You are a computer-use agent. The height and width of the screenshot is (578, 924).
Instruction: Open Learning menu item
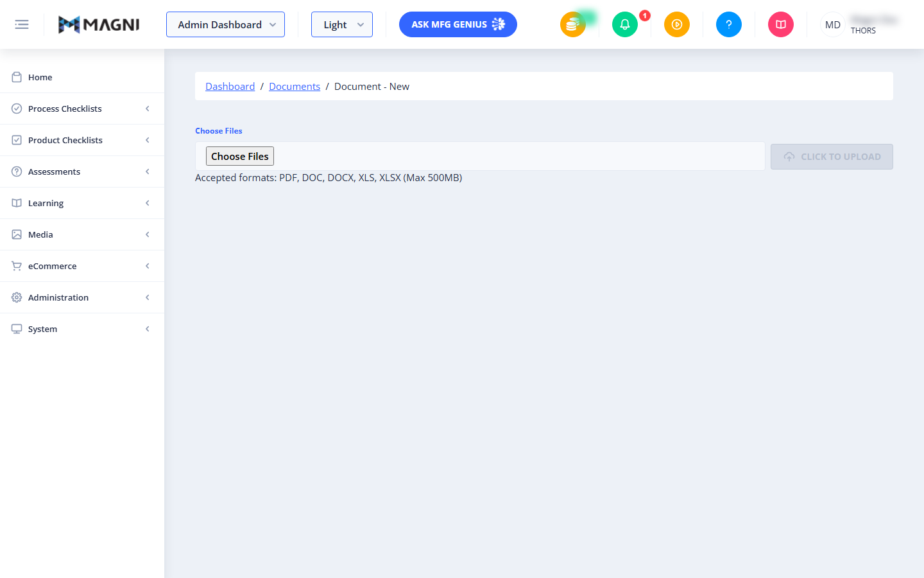pyautogui.click(x=82, y=203)
